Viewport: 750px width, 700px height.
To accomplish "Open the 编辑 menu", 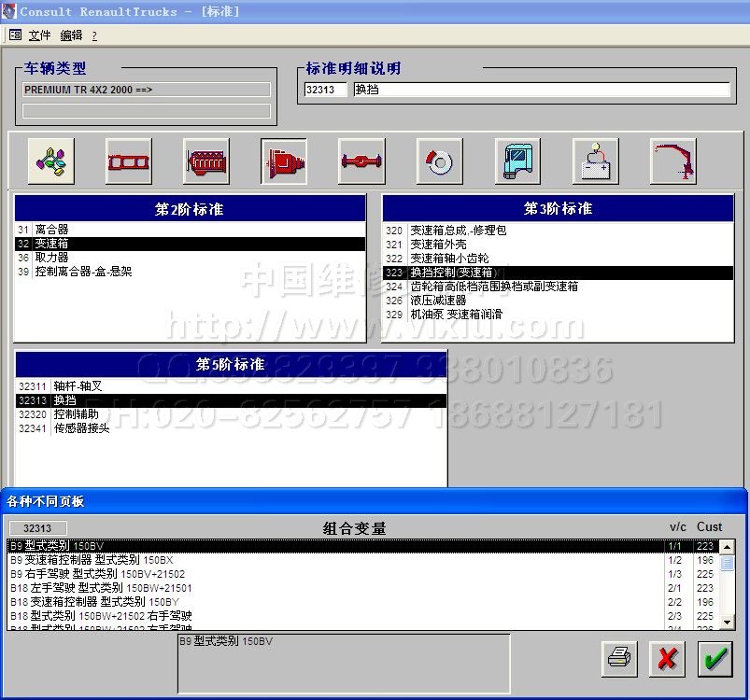I will pos(71,35).
